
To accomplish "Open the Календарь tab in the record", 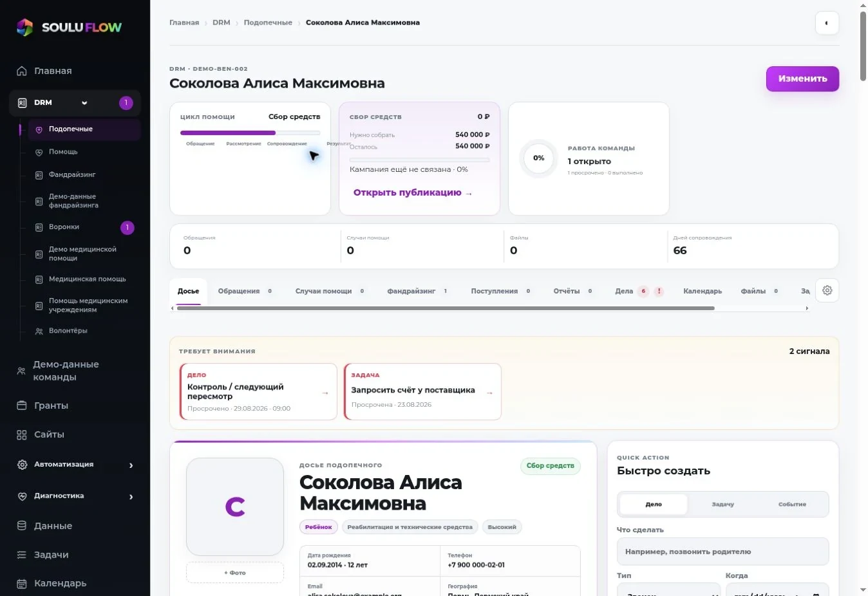I will 703,291.
